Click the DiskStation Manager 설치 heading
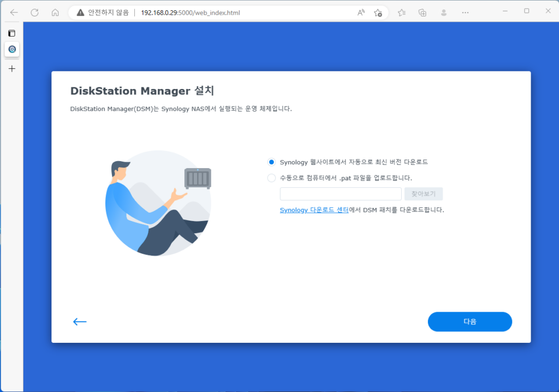The height and width of the screenshot is (392, 559). click(142, 91)
